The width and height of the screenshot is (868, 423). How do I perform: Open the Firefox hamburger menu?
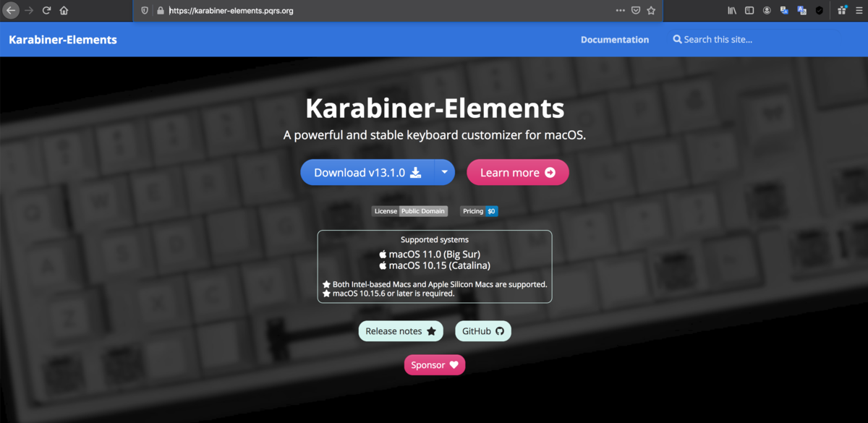(859, 11)
